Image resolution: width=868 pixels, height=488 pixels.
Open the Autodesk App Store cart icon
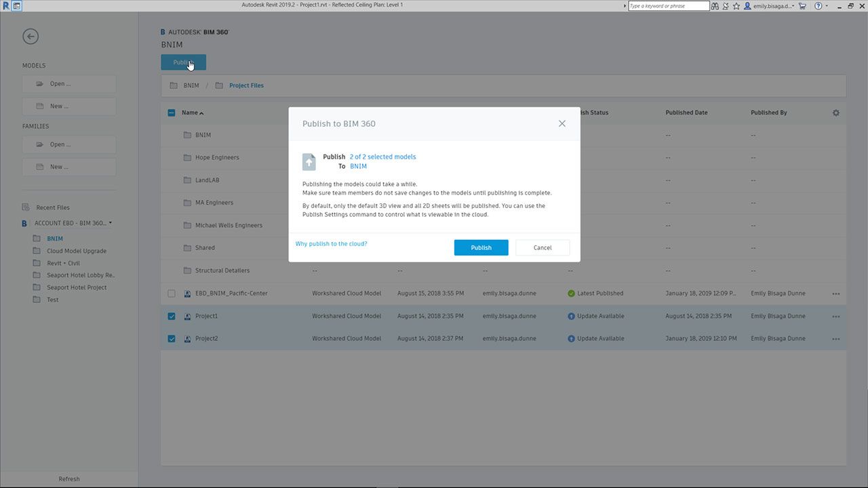pos(802,6)
